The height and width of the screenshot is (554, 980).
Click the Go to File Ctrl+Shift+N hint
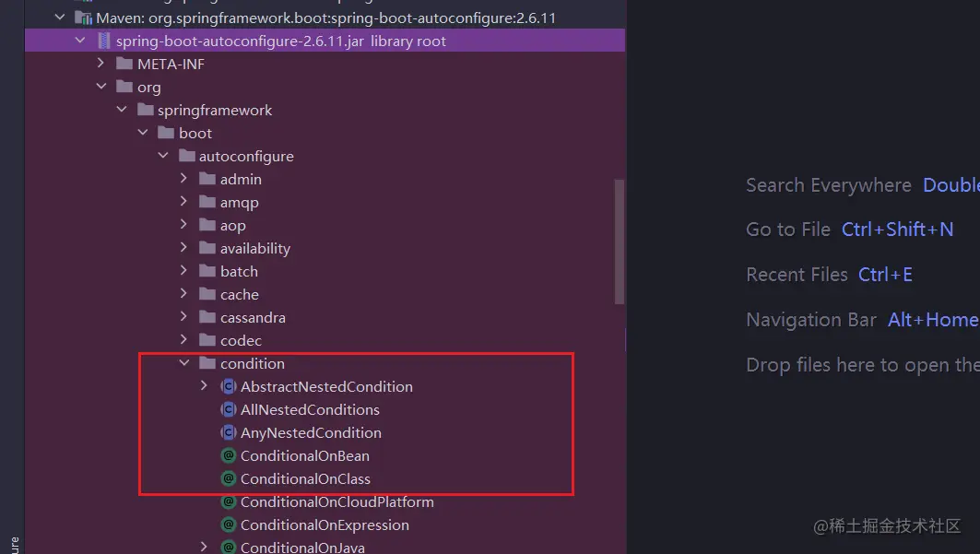pyautogui.click(x=850, y=230)
